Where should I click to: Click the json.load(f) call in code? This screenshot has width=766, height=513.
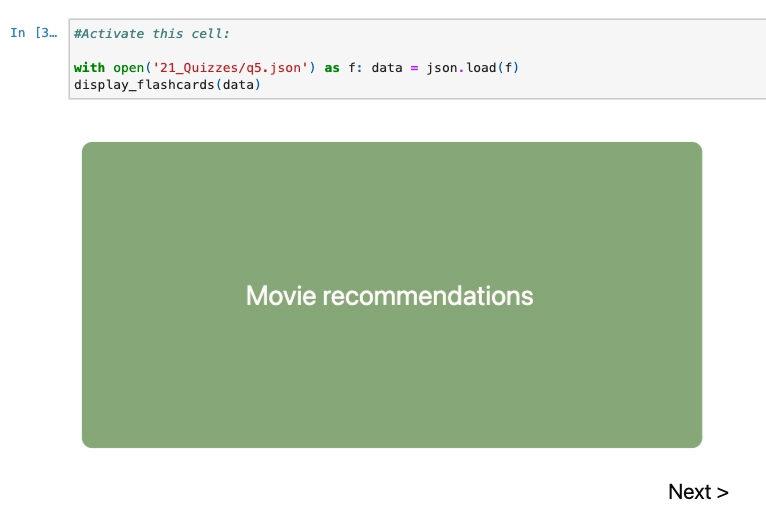[x=472, y=67]
